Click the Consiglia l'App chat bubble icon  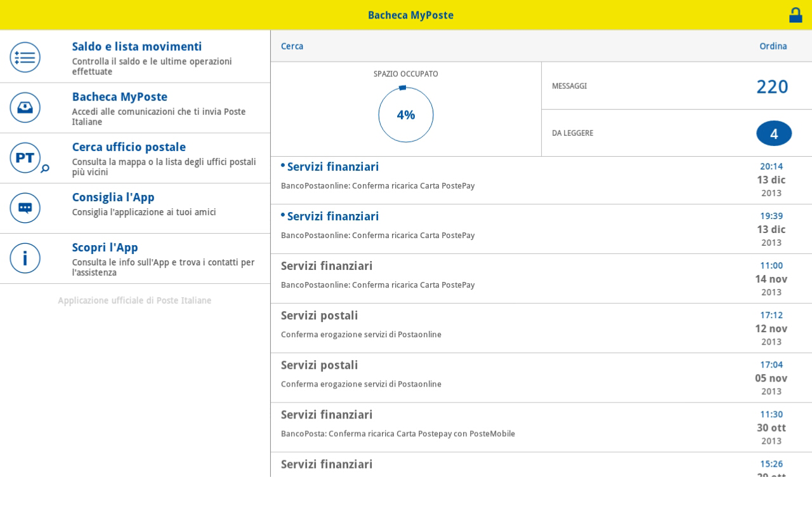[x=25, y=208]
